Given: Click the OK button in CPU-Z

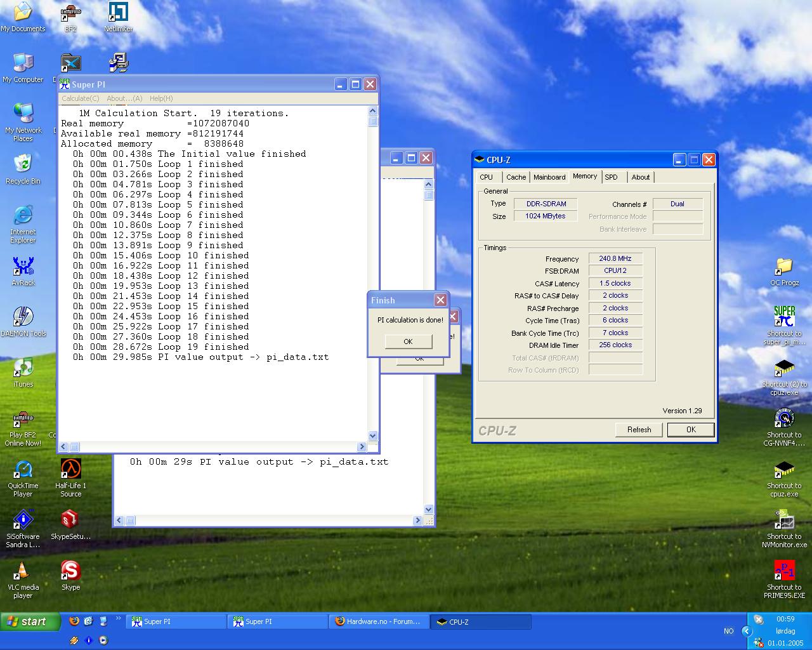Looking at the screenshot, I should [691, 430].
